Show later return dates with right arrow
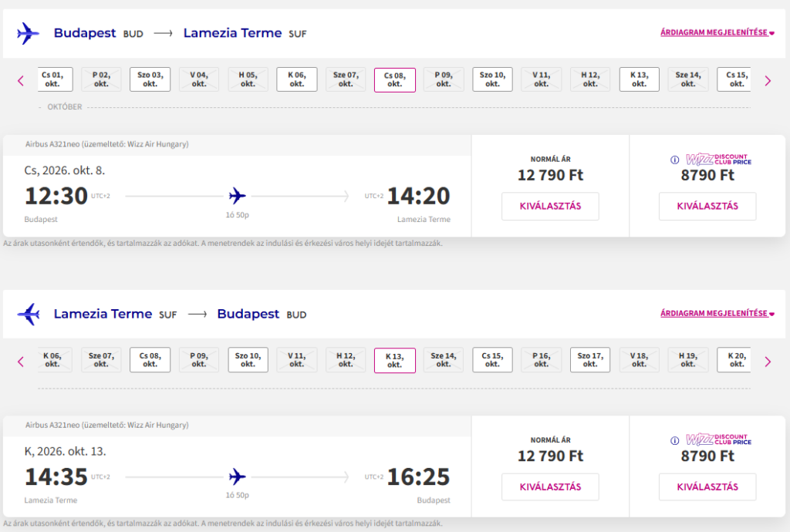The height and width of the screenshot is (532, 790). [x=768, y=361]
